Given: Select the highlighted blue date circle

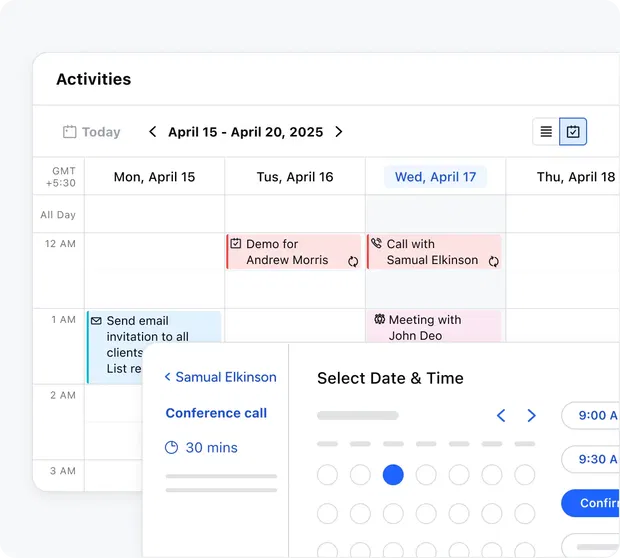Looking at the screenshot, I should [393, 475].
